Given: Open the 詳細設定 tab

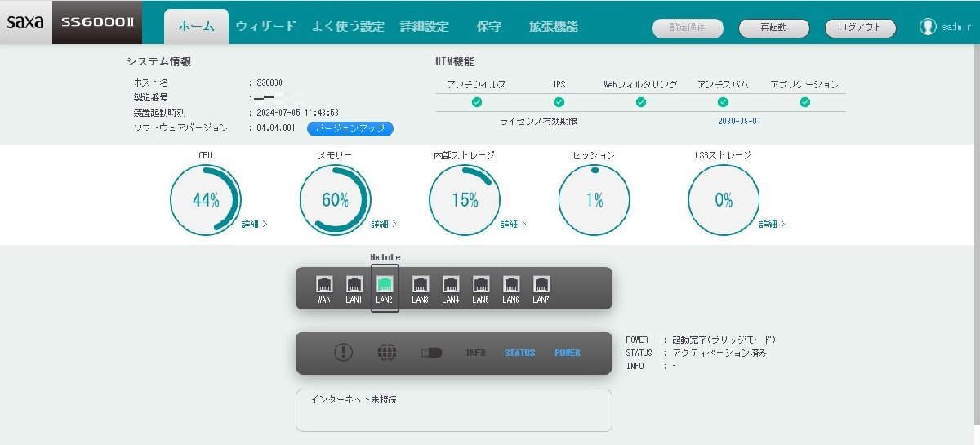Looking at the screenshot, I should [x=425, y=26].
